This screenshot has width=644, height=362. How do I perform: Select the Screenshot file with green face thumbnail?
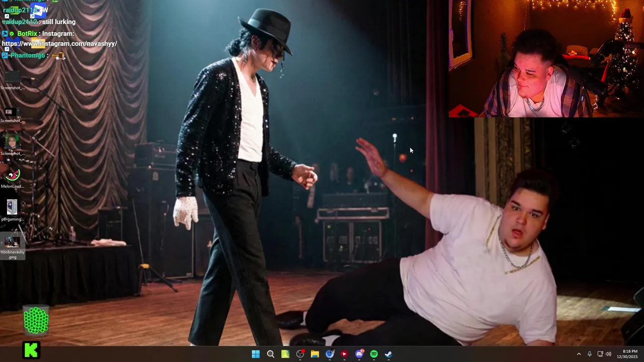pyautogui.click(x=12, y=145)
